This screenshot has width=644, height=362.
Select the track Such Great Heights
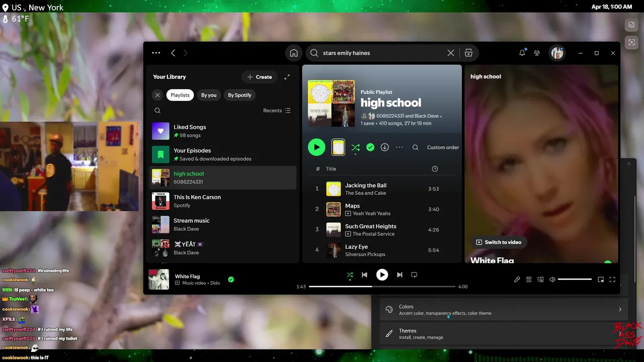click(371, 226)
